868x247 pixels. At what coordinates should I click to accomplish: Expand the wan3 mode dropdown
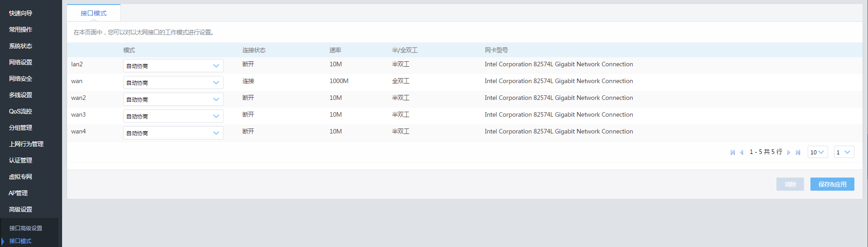tap(173, 116)
